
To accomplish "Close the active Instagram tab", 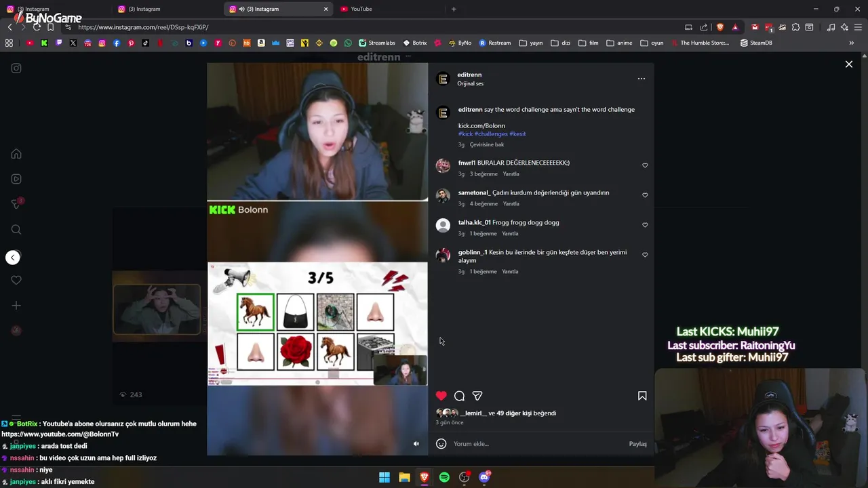I will pos(325,9).
